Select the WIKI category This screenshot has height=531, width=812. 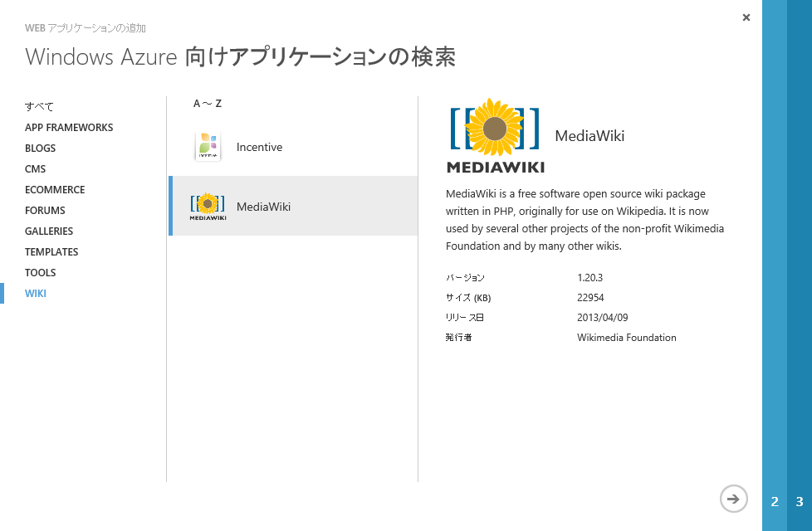[x=36, y=293]
